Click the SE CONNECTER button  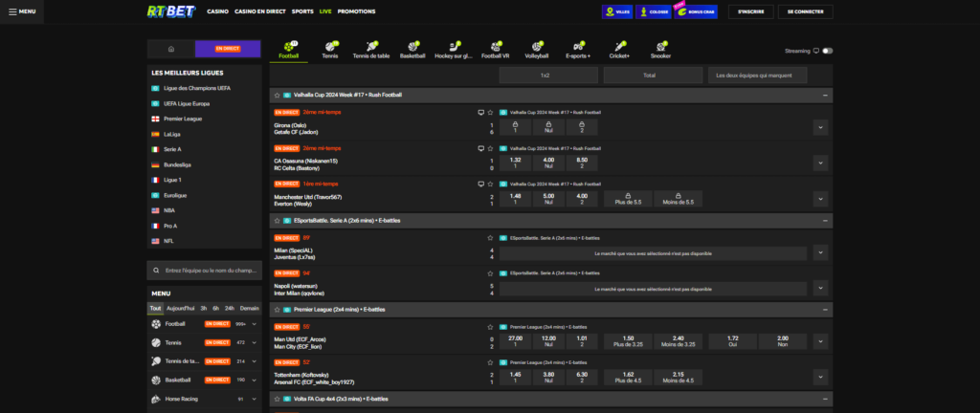click(806, 11)
